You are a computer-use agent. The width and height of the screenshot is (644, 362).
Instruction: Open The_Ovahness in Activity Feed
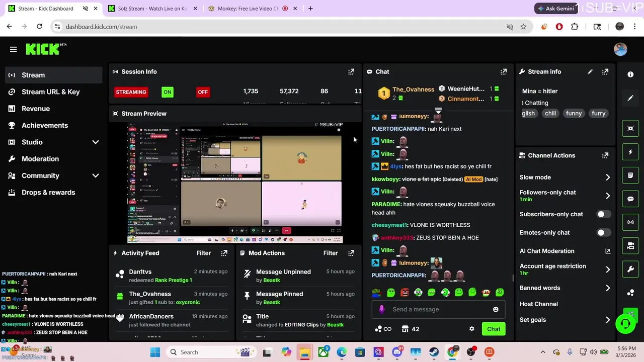pos(150,294)
